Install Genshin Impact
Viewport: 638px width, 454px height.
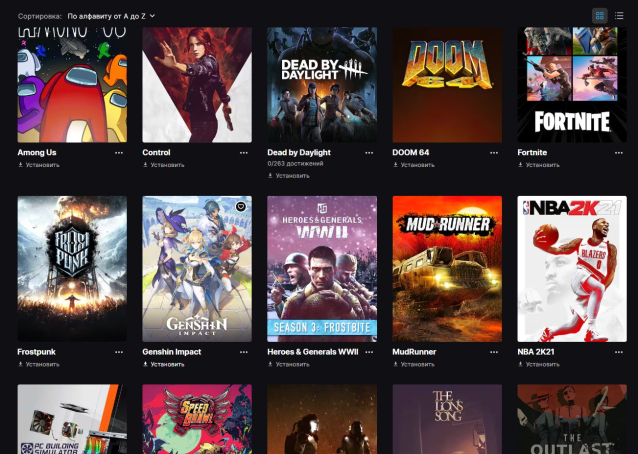(x=164, y=364)
